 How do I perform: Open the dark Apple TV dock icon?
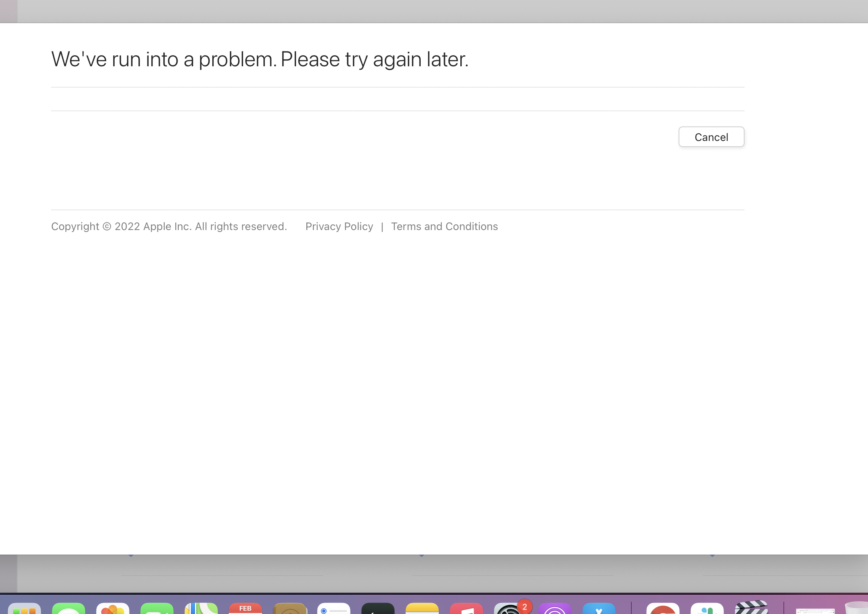[378, 609]
